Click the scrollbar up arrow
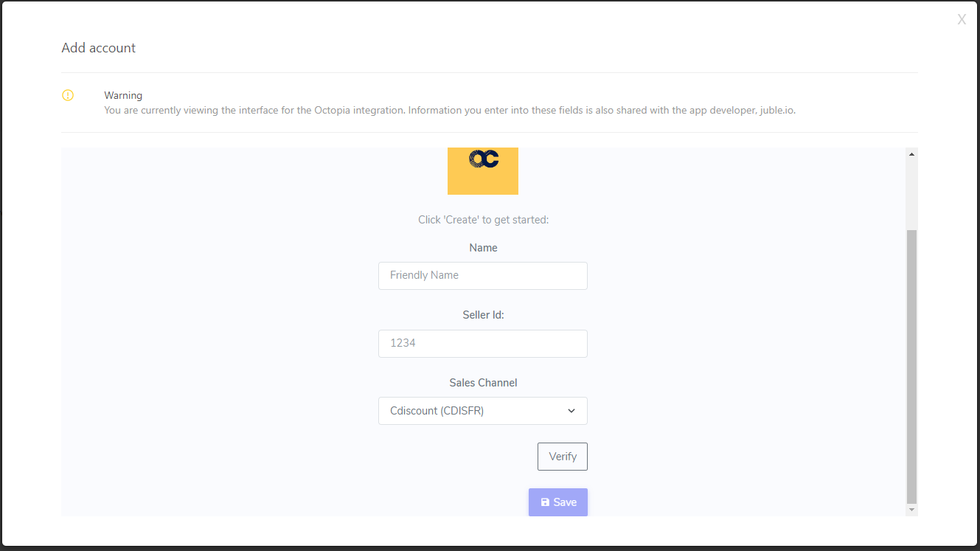 911,154
